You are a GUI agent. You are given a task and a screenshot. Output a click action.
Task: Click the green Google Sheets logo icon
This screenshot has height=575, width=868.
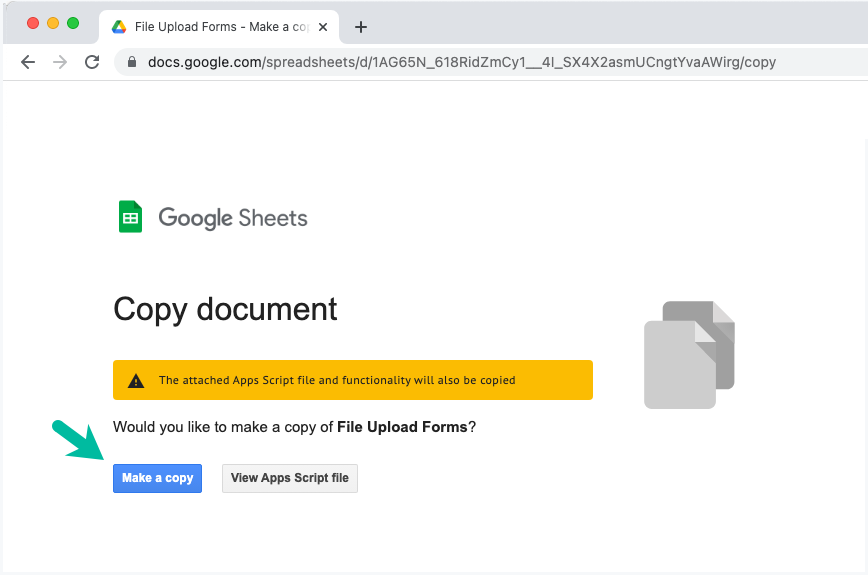pyautogui.click(x=131, y=216)
